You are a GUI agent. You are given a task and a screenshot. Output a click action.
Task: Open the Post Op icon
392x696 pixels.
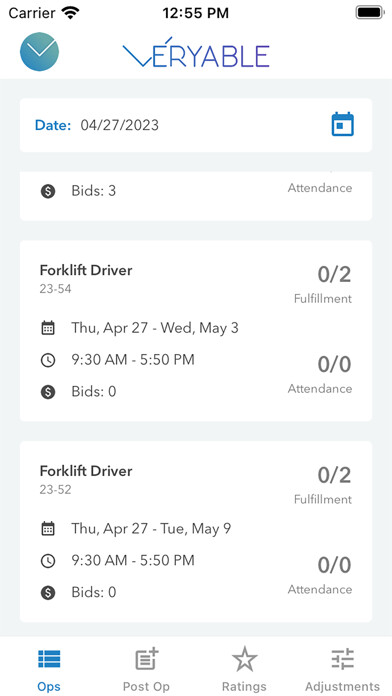pos(147,659)
